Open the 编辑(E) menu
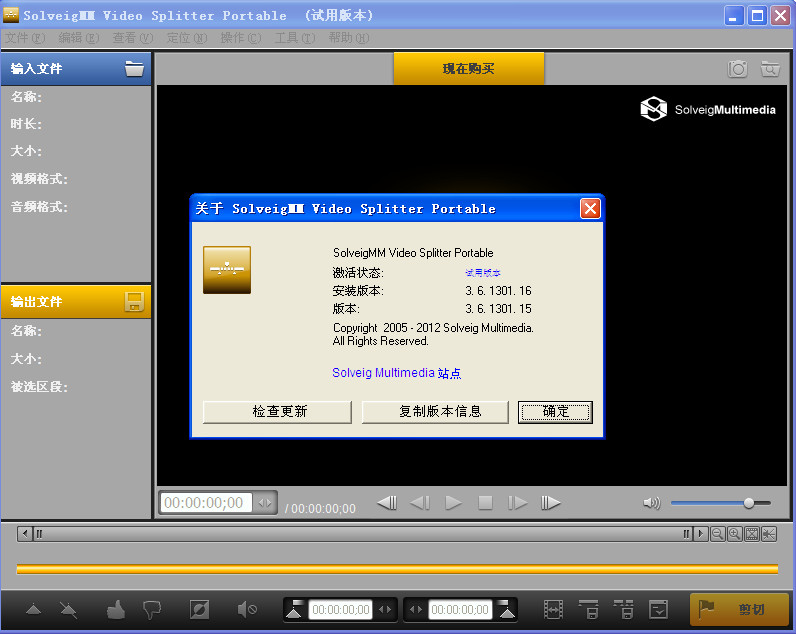796x634 pixels. click(x=79, y=38)
